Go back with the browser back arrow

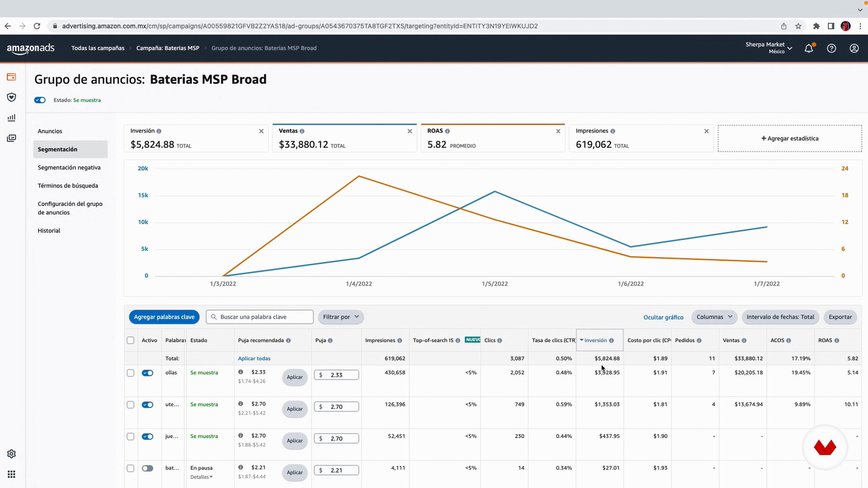coord(8,26)
